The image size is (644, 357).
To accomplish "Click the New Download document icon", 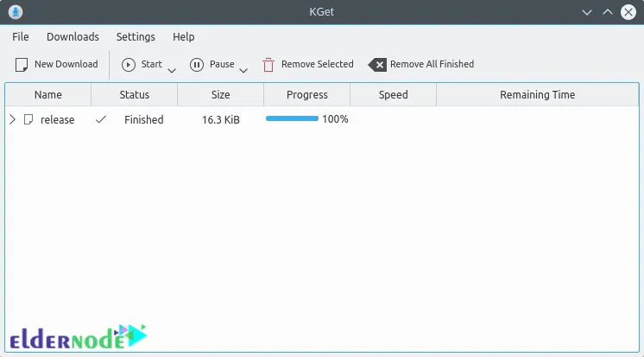I will [22, 65].
